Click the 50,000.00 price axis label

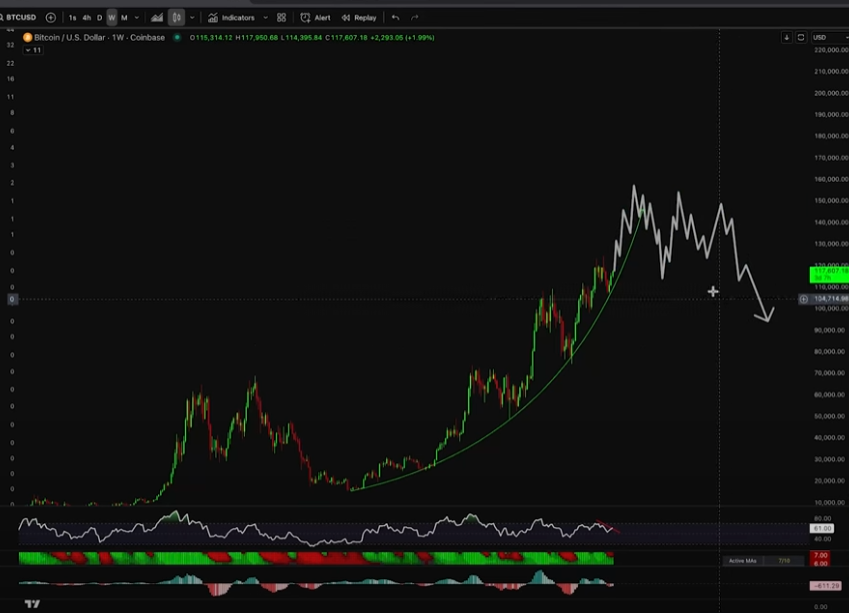point(831,416)
